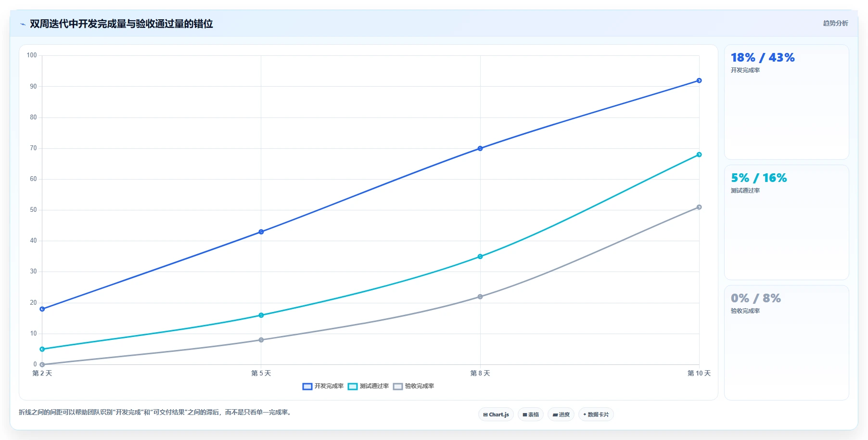
Task: Click the 第 8 天 axis label
Action: [480, 373]
